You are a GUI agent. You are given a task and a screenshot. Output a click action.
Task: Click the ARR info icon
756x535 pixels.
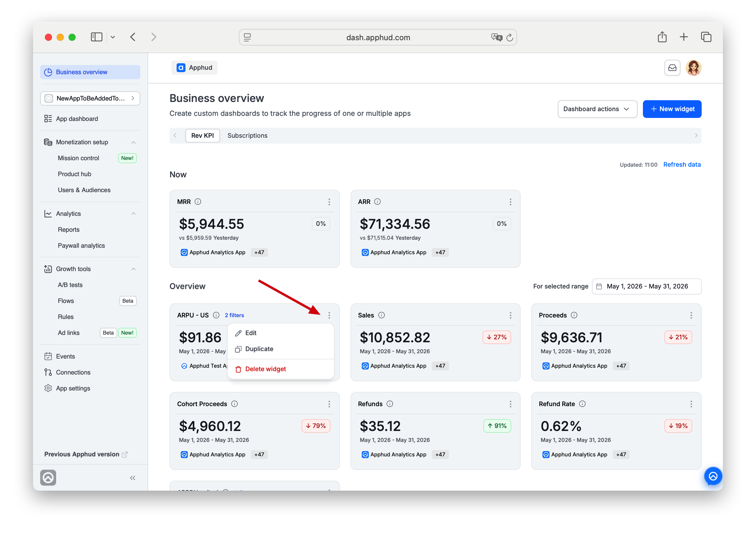pyautogui.click(x=377, y=202)
